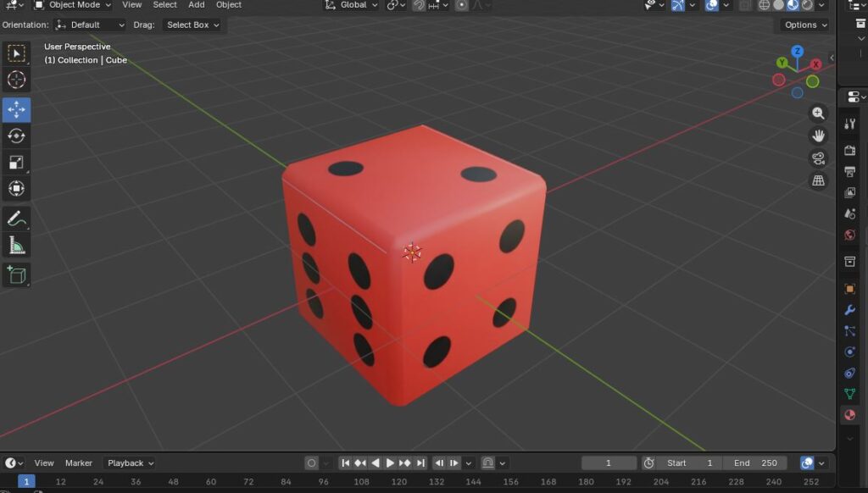Open the Object Constraints tab
868x493 pixels.
point(849,373)
